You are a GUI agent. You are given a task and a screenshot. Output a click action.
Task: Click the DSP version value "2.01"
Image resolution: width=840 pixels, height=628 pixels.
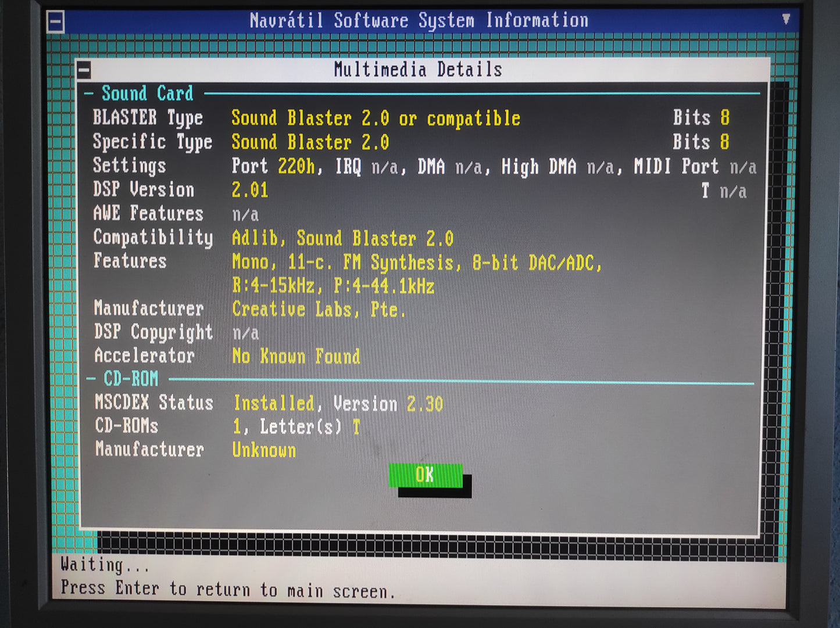pos(250,191)
